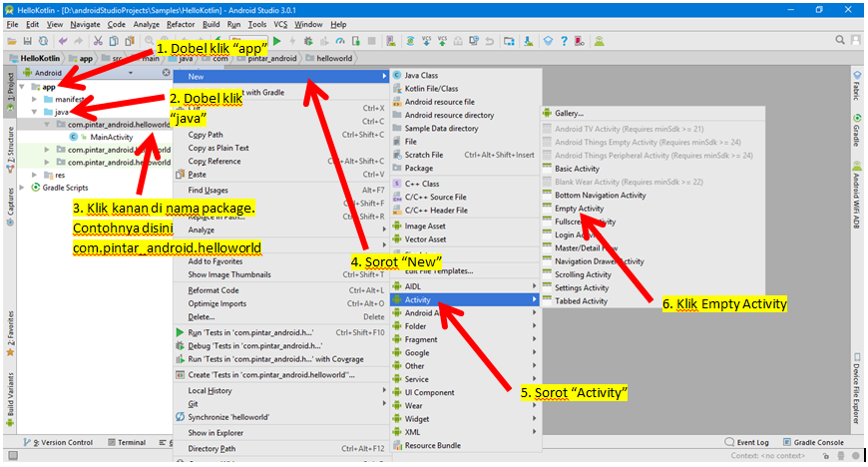Open the Local History submenu arrow
Screen dimensions: 868x467
[x=384, y=390]
